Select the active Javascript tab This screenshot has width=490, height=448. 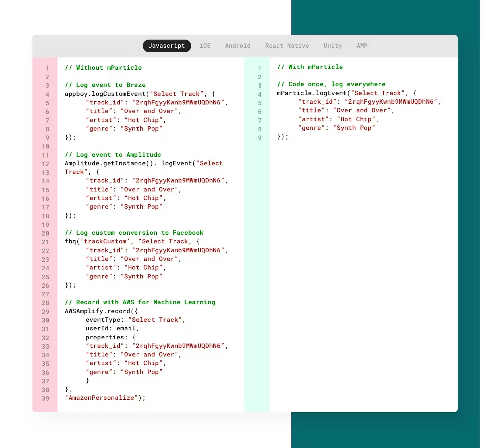click(167, 46)
